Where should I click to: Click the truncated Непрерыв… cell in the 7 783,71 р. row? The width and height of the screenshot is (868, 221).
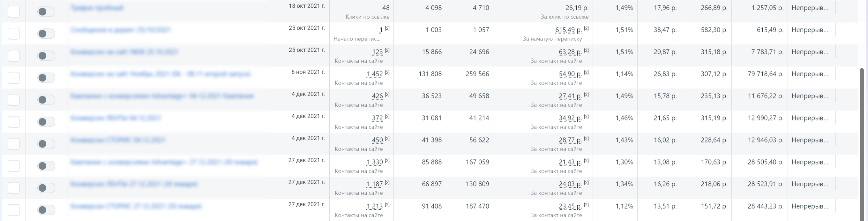810,52
